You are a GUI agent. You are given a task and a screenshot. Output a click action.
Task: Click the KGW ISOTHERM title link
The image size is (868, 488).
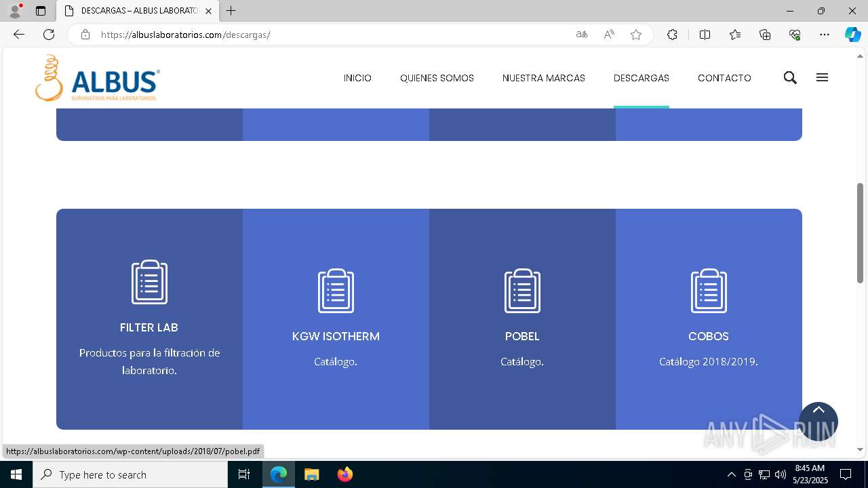[x=336, y=336]
